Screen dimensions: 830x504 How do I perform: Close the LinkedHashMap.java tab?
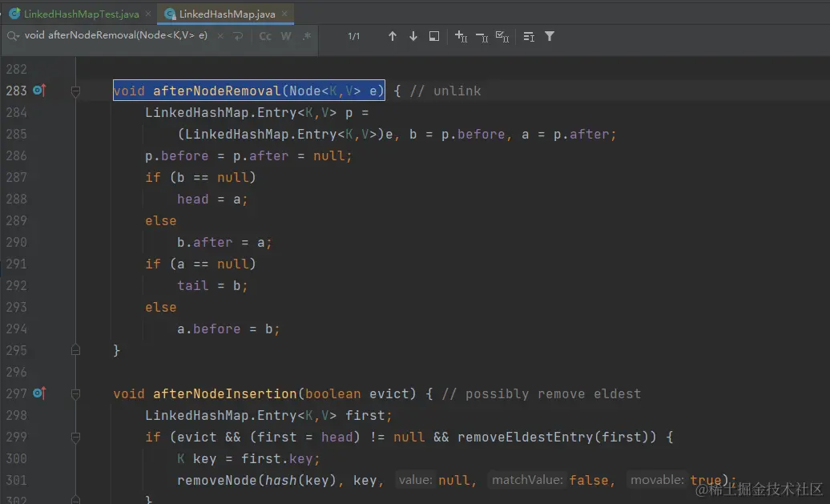click(x=284, y=14)
